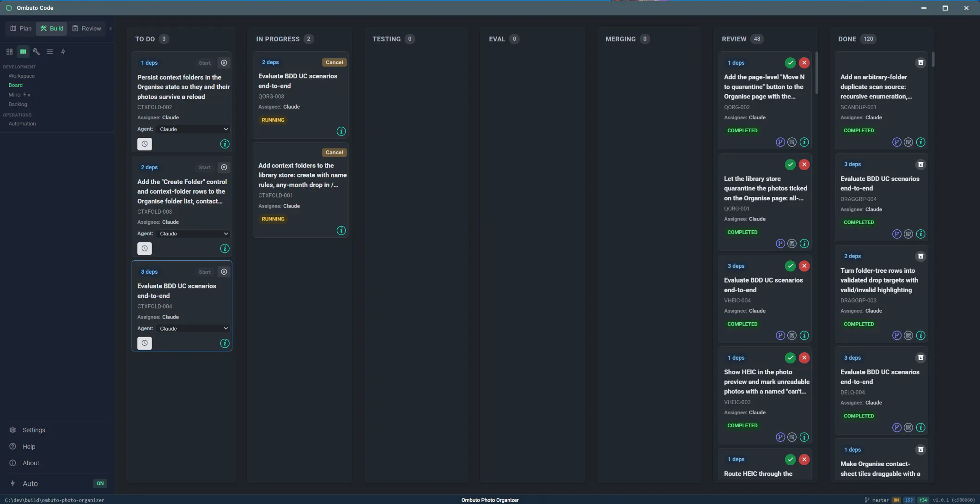The image size is (980, 504).
Task: Open the clock schedule button on CTXFOLD-003
Action: pyautogui.click(x=145, y=249)
